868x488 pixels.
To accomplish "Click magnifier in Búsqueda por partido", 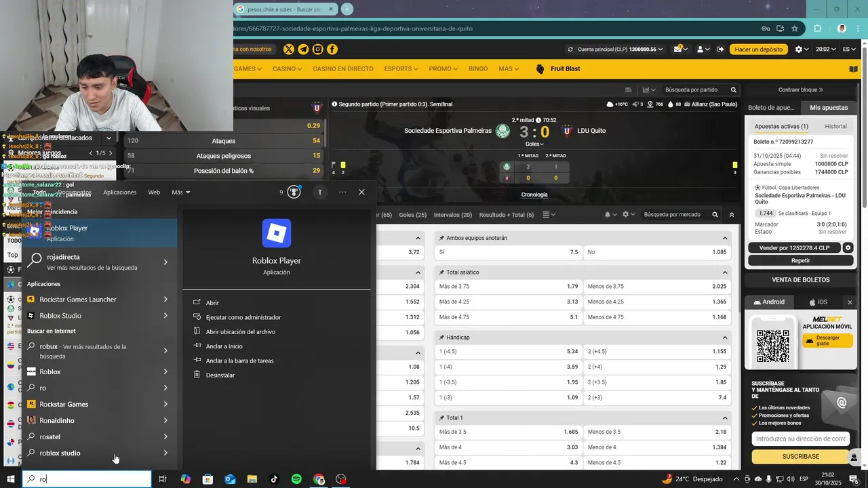I will [x=733, y=89].
